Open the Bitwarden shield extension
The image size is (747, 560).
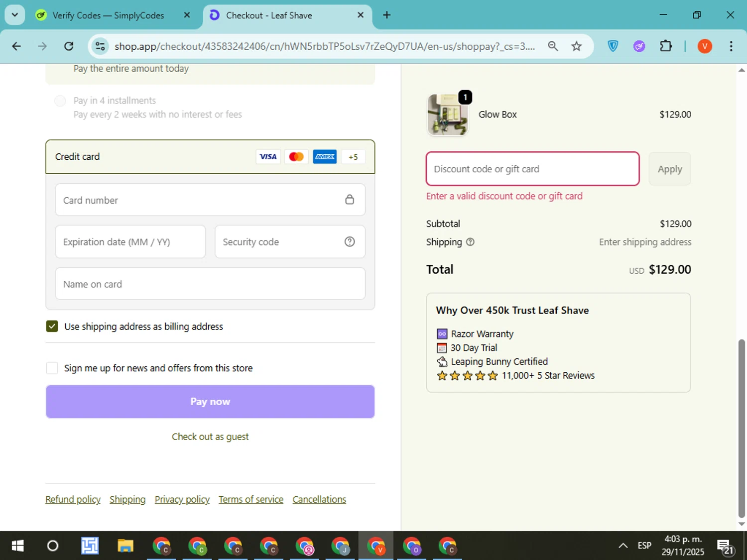[x=613, y=46]
